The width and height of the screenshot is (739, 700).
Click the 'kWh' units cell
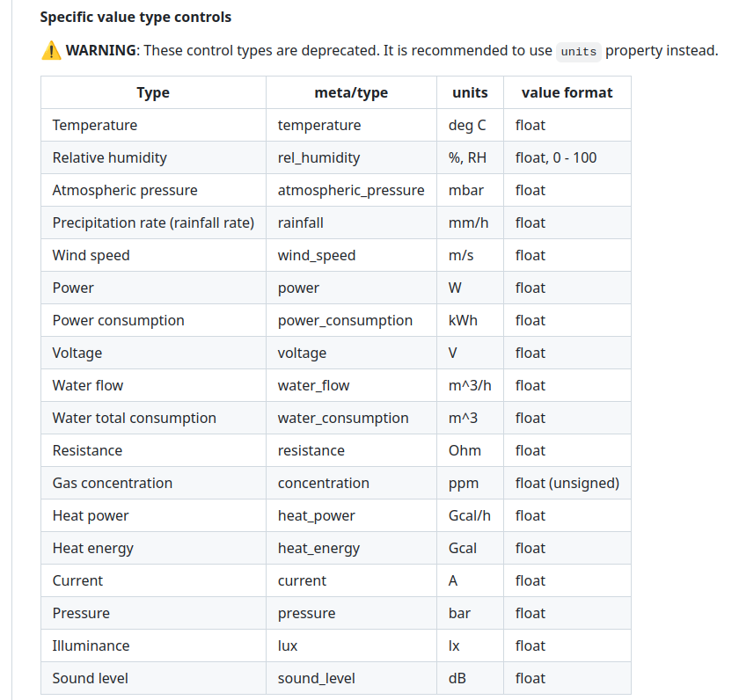463,320
